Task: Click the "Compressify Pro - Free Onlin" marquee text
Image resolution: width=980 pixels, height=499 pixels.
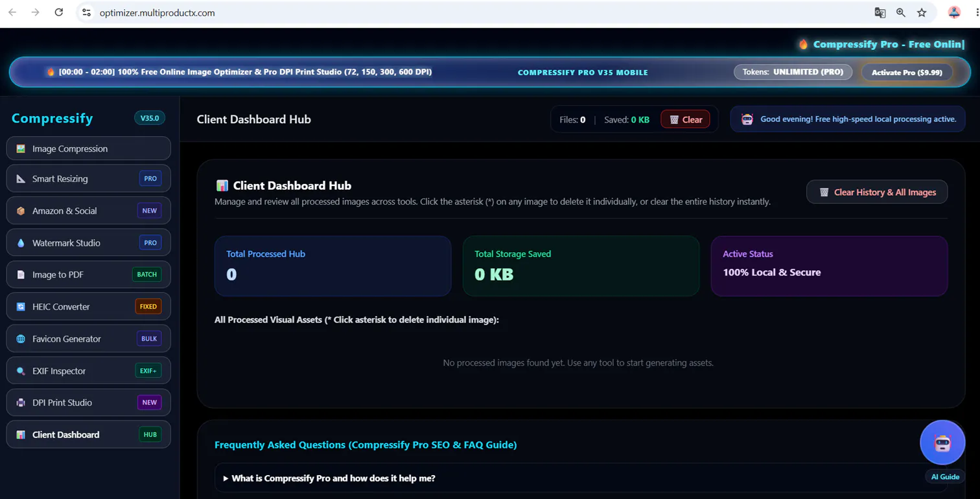Action: [x=889, y=44]
